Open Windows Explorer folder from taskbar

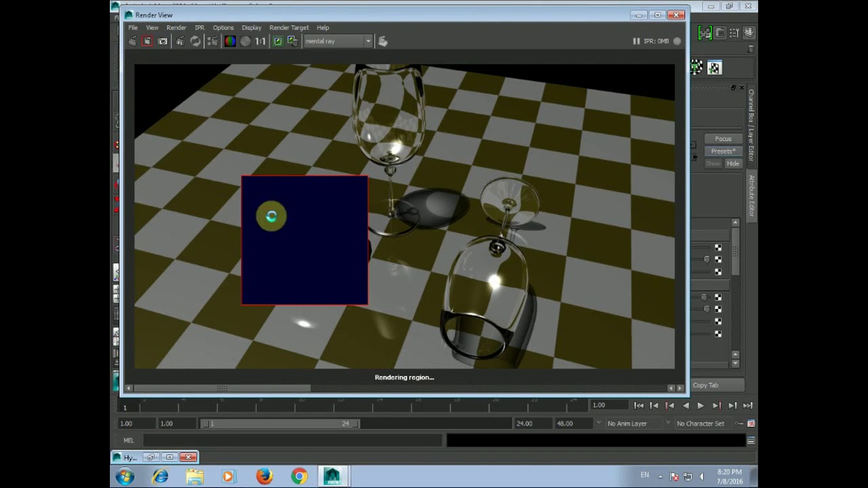pos(195,476)
